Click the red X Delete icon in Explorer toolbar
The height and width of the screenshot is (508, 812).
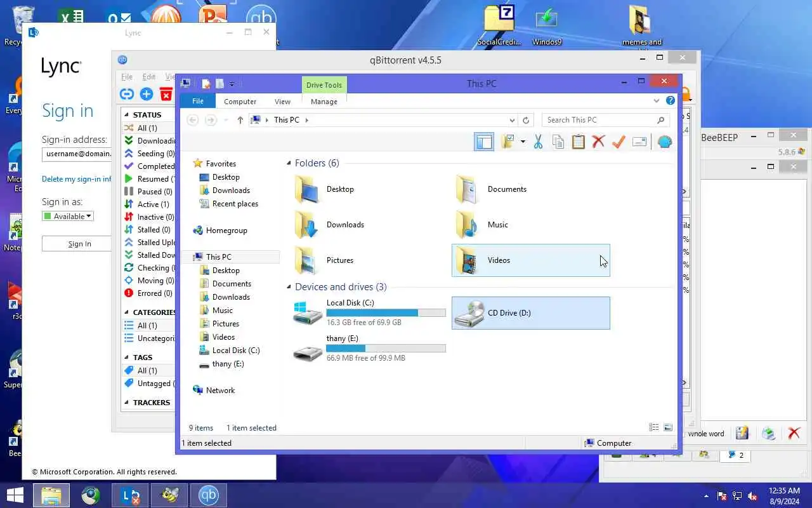tap(598, 142)
